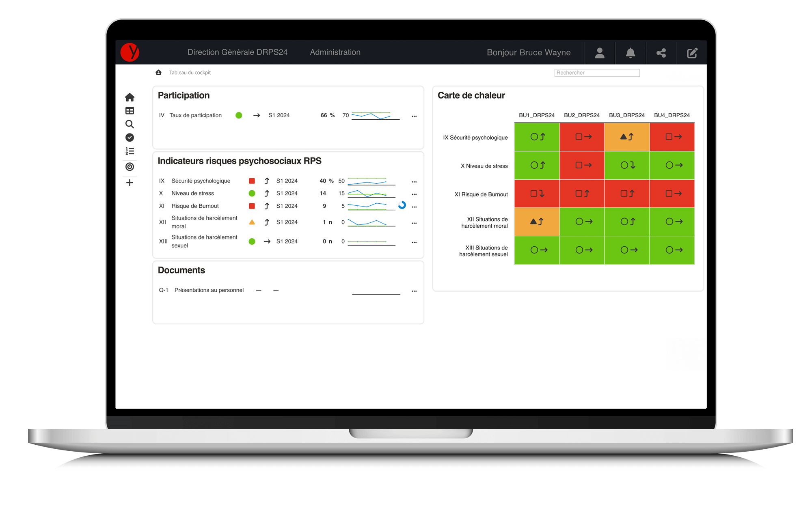The height and width of the screenshot is (519, 812).
Task: Open the checkmark circle sidebar icon
Action: pos(130,138)
